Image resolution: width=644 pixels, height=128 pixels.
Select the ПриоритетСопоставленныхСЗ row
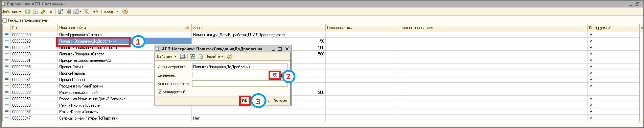(85, 60)
